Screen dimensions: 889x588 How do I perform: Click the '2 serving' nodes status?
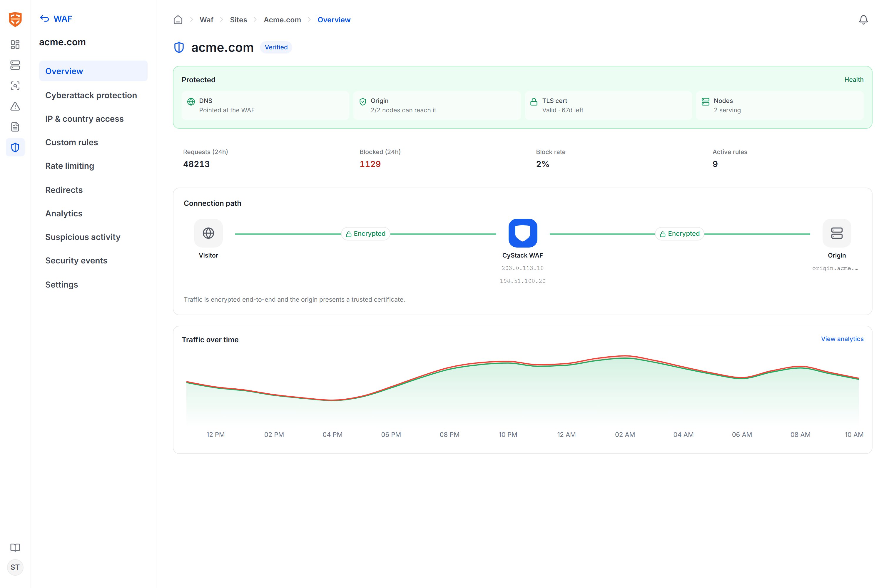pyautogui.click(x=727, y=110)
